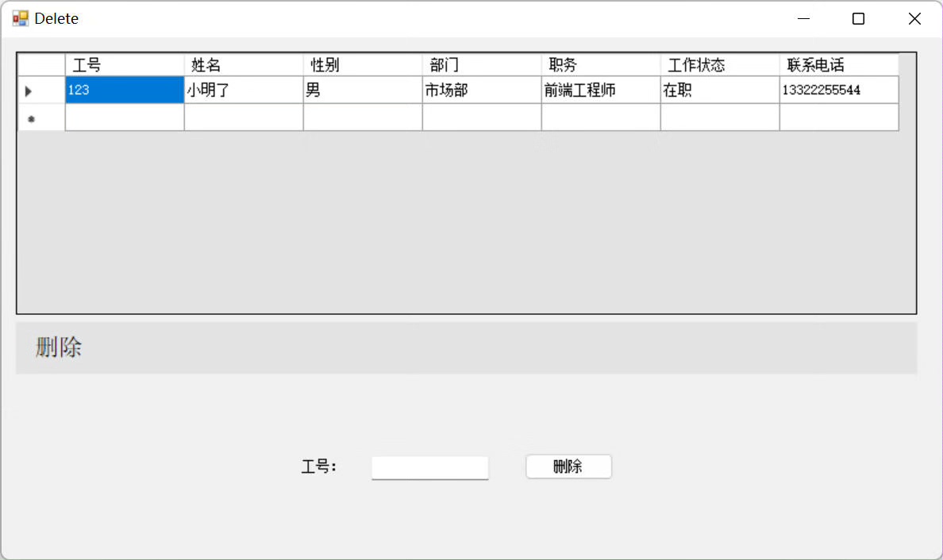The height and width of the screenshot is (560, 943).
Task: Select the row header arrow for 123
Action: (x=41, y=90)
